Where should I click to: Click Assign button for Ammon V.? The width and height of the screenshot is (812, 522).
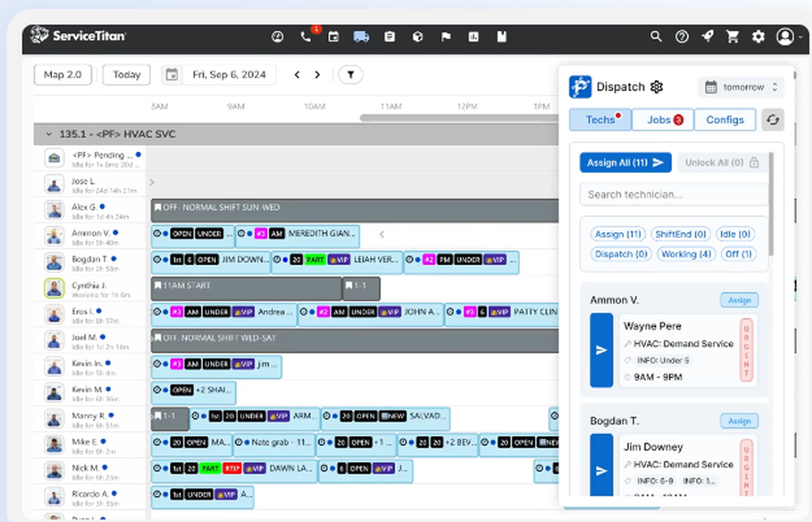click(739, 300)
